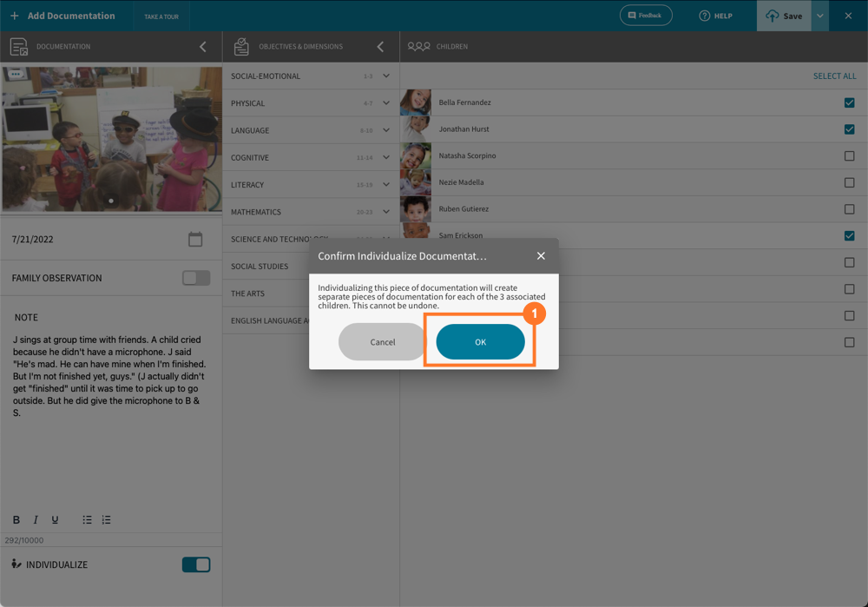The width and height of the screenshot is (868, 607).
Task: Expand the Social-Emotional objectives section
Action: (385, 76)
